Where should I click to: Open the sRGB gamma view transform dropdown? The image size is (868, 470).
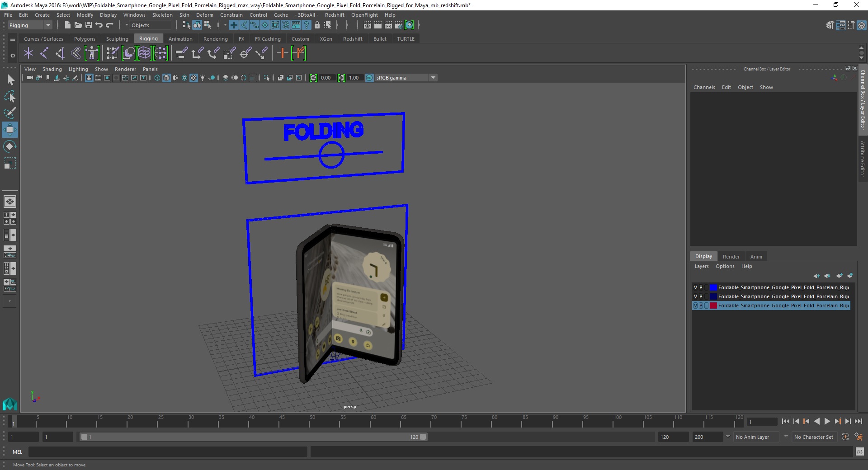click(x=406, y=78)
